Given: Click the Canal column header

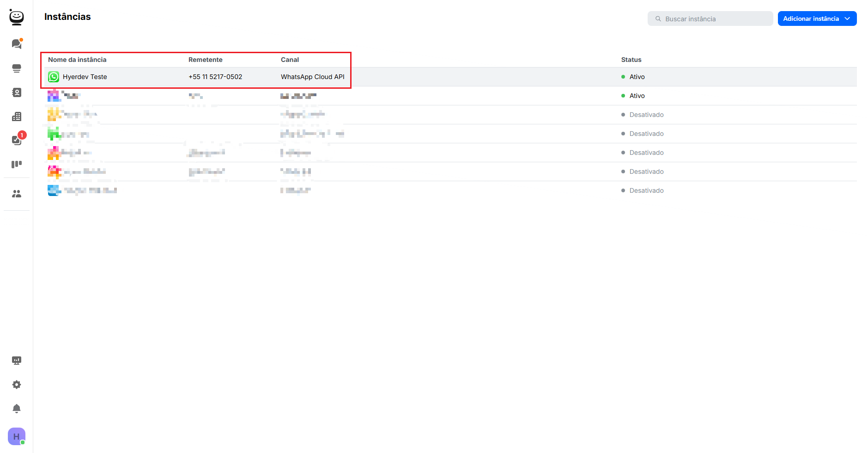Looking at the screenshot, I should [x=290, y=60].
